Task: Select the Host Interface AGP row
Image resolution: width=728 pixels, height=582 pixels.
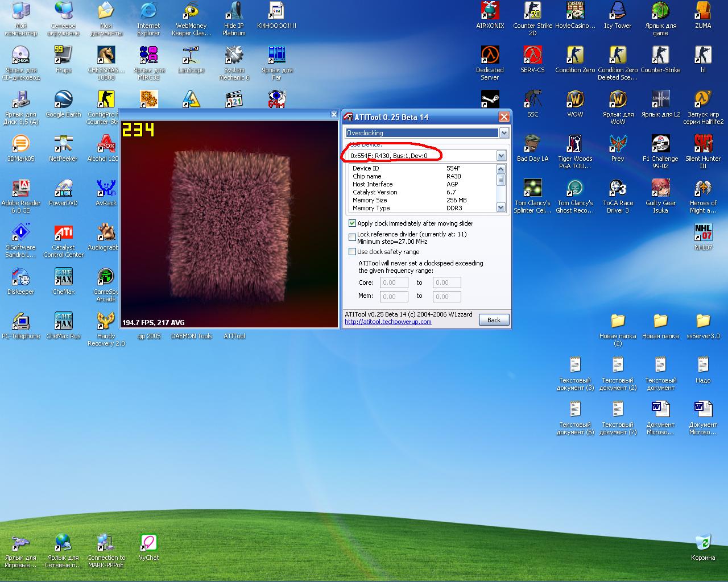Action: tap(423, 184)
